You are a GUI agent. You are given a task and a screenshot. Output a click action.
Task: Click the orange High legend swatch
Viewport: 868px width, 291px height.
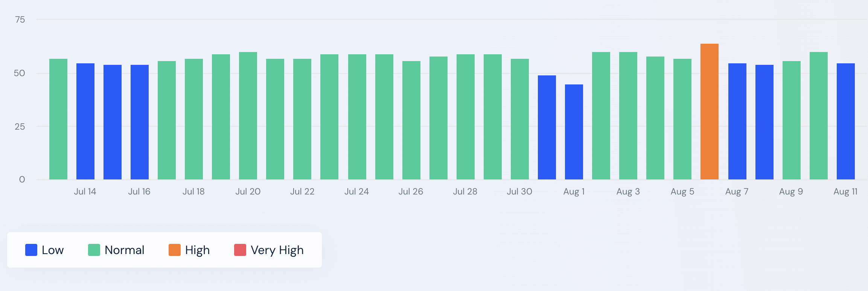175,250
